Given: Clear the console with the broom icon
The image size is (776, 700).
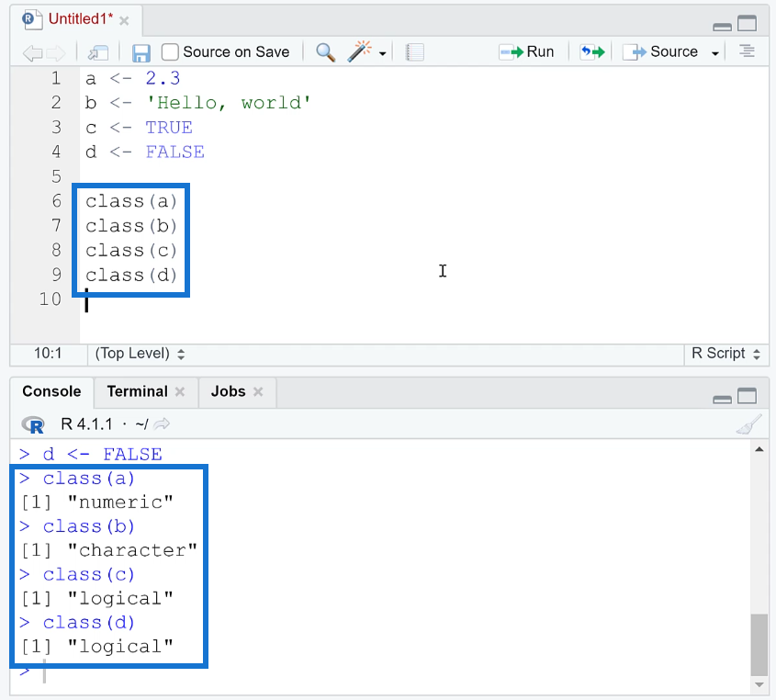Looking at the screenshot, I should point(748,424).
